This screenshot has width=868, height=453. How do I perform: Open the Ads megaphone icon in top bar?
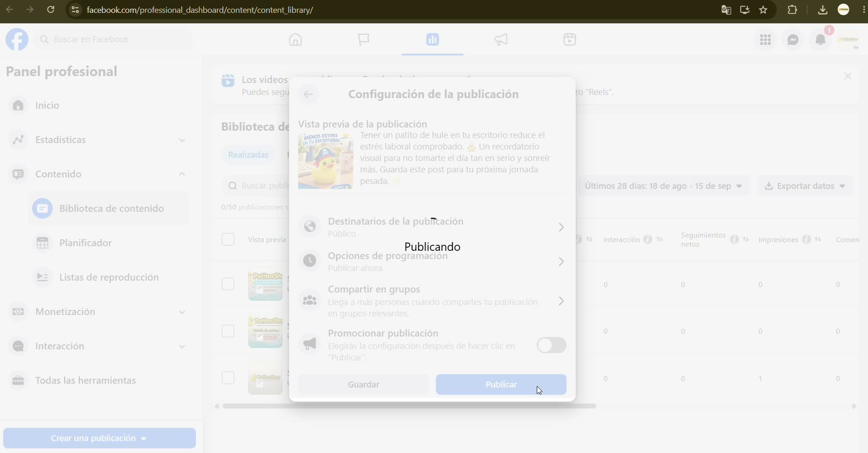(x=501, y=39)
